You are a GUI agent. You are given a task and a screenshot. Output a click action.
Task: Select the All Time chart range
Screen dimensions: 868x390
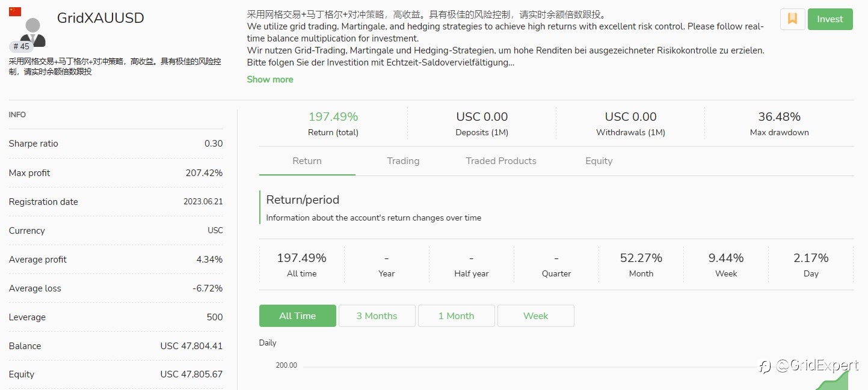(298, 316)
